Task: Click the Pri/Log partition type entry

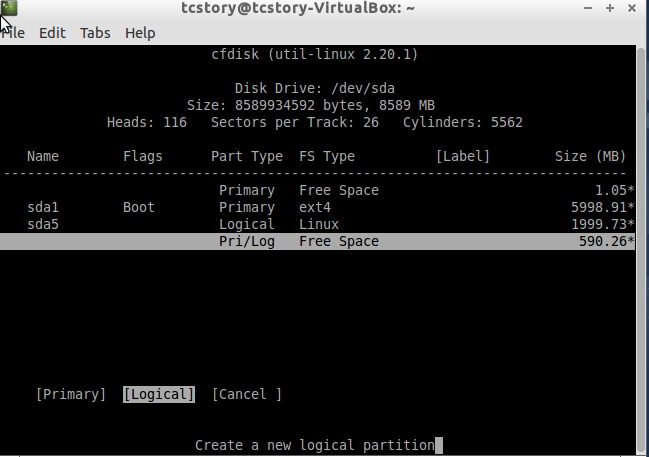Action: [x=247, y=242]
